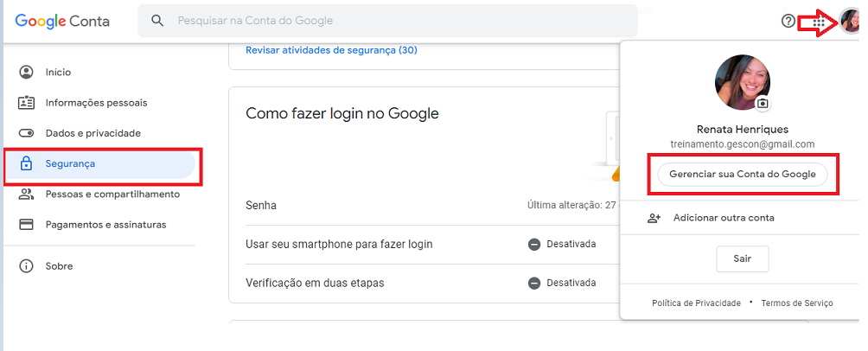The height and width of the screenshot is (351, 868).
Task: Click the help question mark icon
Action: coord(788,22)
